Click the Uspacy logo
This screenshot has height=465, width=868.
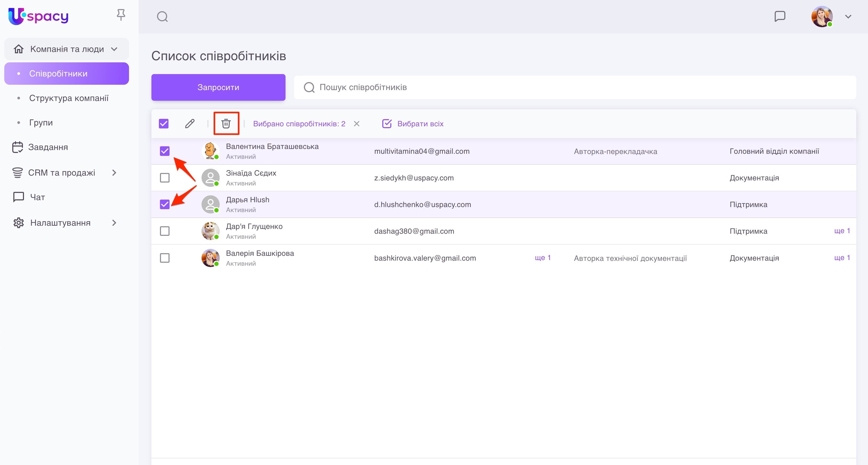pos(38,16)
